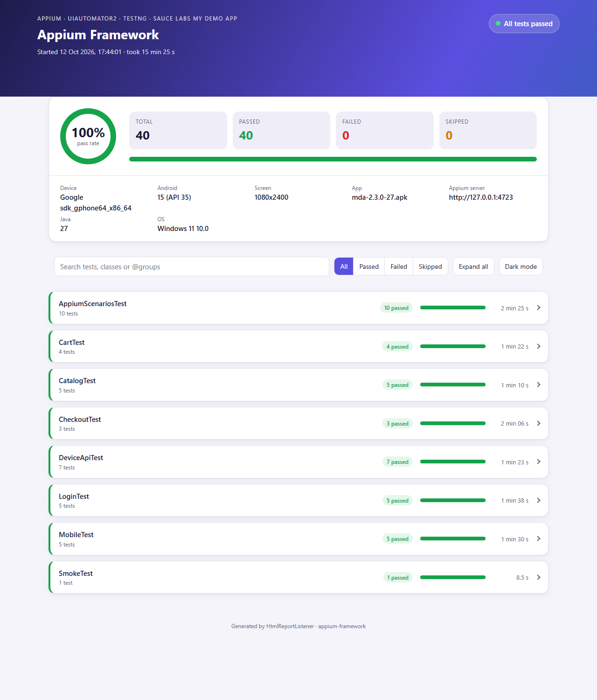Click the Windows 11 10.0 OS value

[183, 229]
